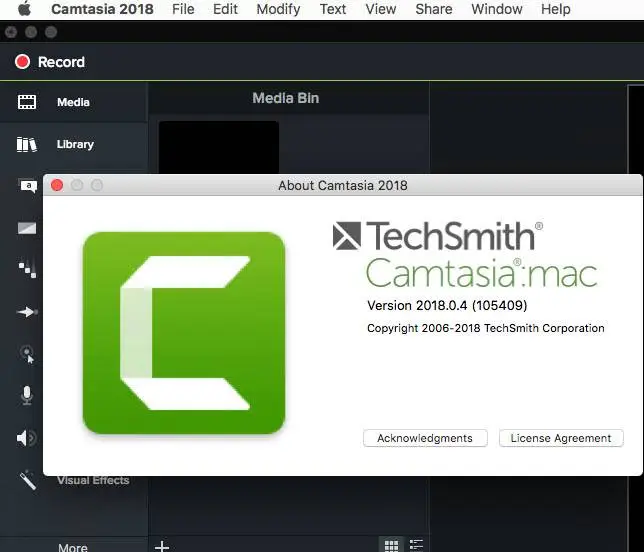
Task: Open the Library books icon
Action: 27,145
